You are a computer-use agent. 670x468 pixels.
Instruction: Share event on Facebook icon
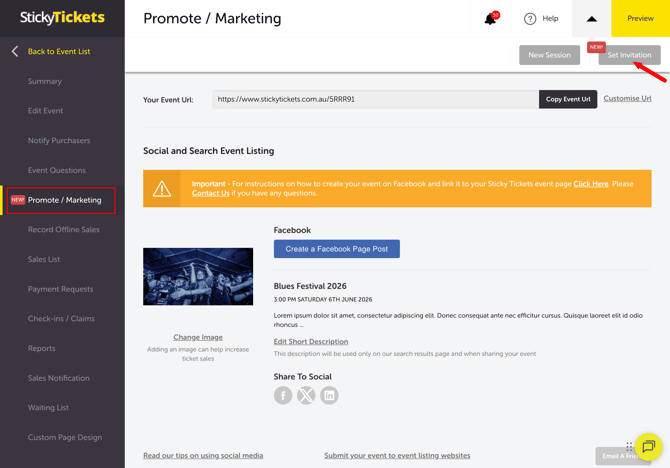(283, 395)
